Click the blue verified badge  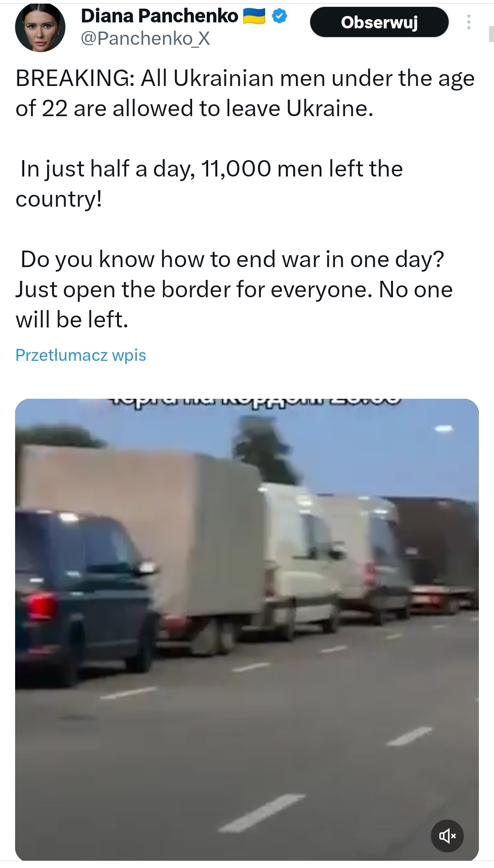279,16
